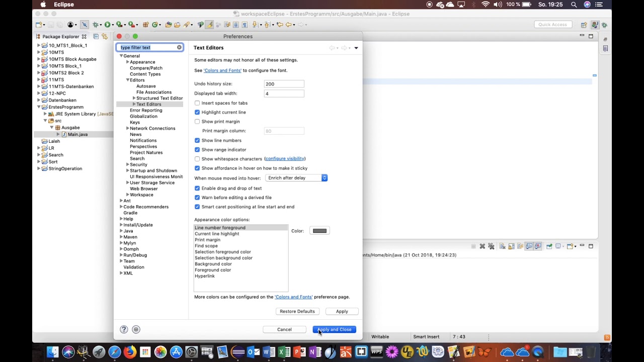Expand the Java preferences node
The height and width of the screenshot is (362, 644).
pos(121,231)
